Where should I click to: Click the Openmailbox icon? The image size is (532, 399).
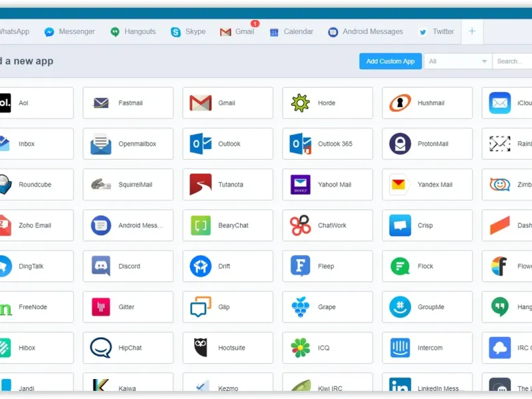pyautogui.click(x=101, y=144)
